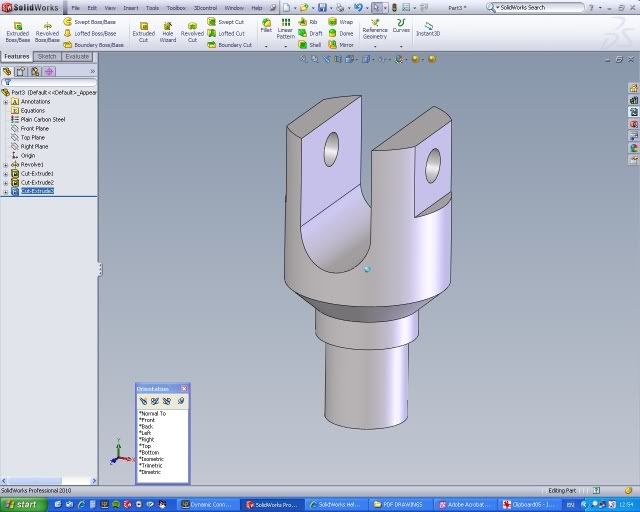Open the Linear Pattern dropdown arrow
Viewport: 640px width, 512px height.
coord(286,46)
